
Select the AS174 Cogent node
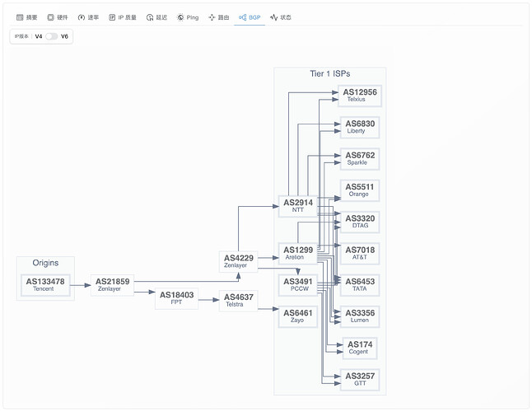[360, 349]
